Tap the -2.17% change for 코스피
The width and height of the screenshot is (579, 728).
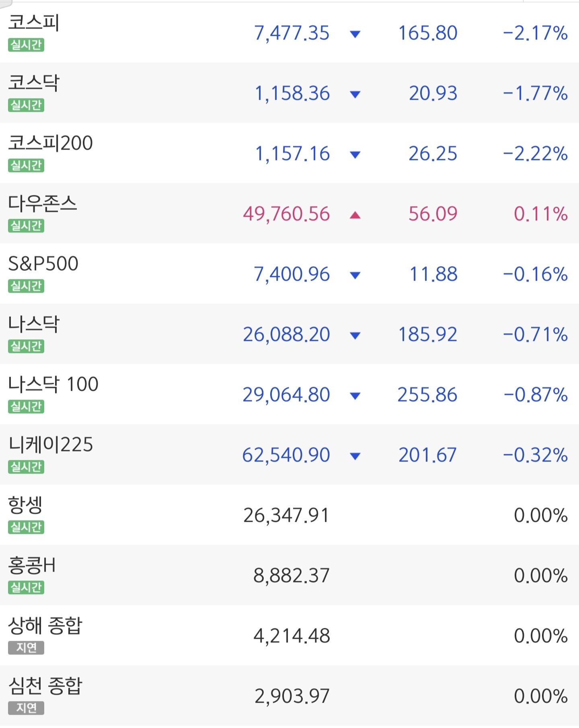(535, 33)
